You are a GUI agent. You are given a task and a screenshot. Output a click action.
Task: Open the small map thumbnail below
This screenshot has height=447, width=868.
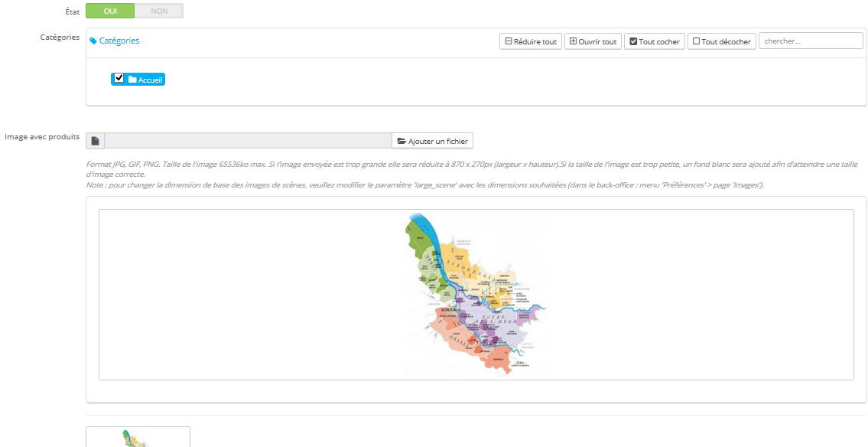tap(138, 437)
